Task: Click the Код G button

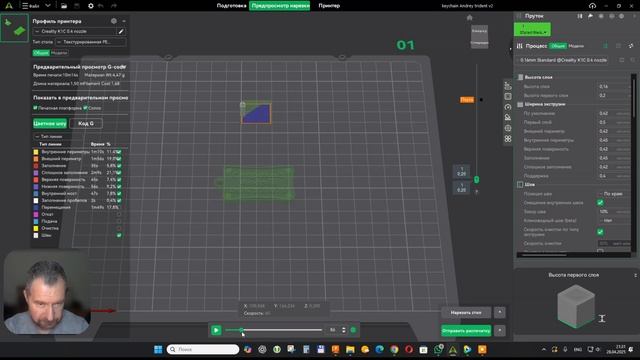Action: tap(86, 123)
